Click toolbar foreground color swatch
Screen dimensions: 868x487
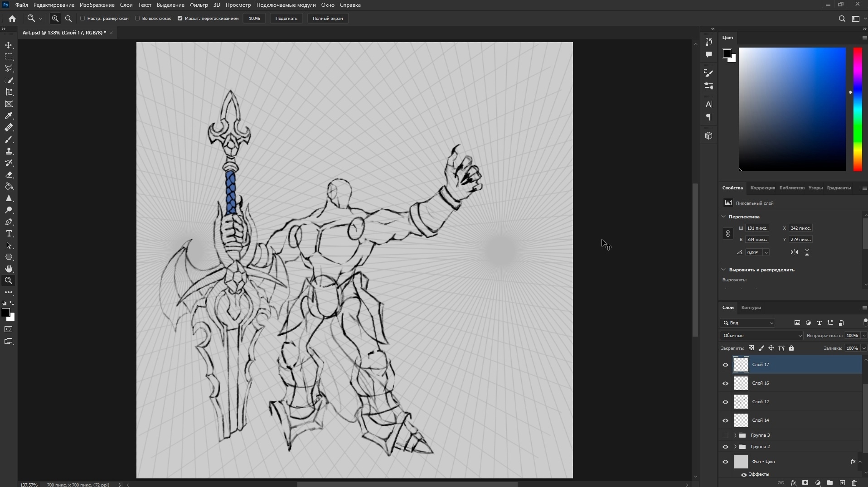(x=6, y=312)
